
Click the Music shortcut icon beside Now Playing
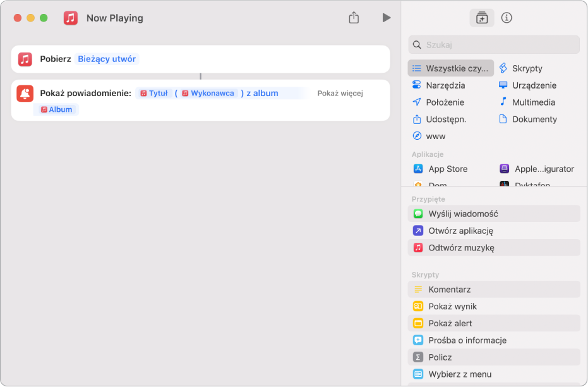(x=71, y=18)
